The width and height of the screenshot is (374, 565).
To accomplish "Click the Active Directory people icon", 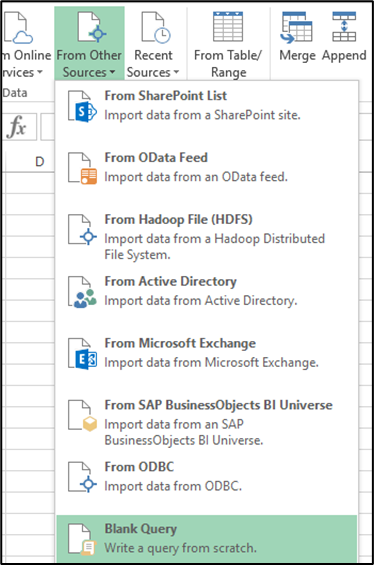I will click(x=83, y=292).
